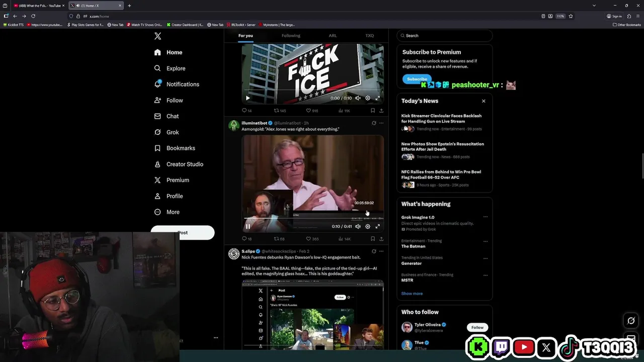Open options for Grok Imagine 1.0 trend
Screen dimensions: 644x362
coord(486,217)
